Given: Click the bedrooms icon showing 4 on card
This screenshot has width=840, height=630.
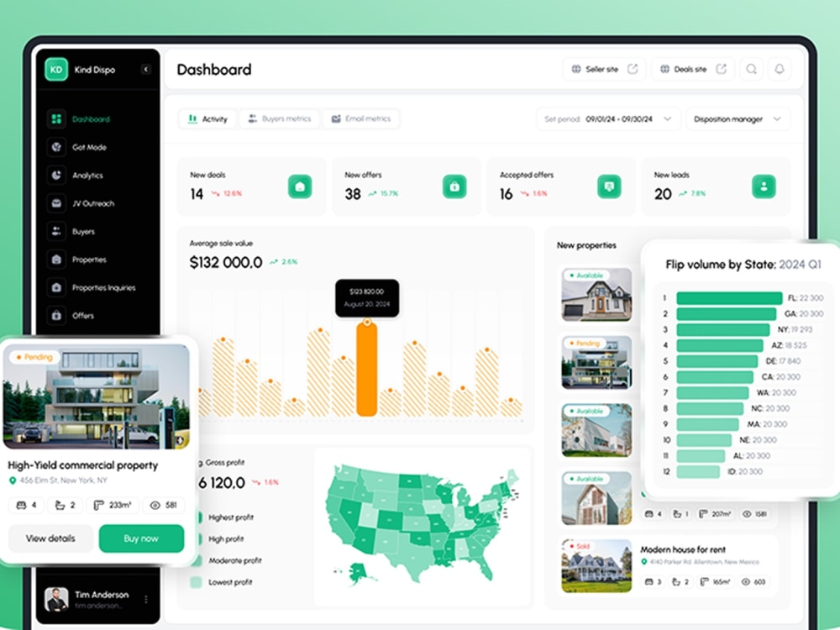Looking at the screenshot, I should tap(21, 505).
